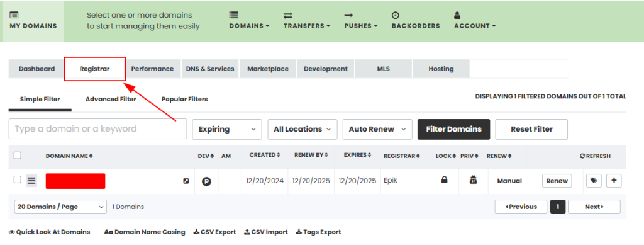Click the CSV Export link

[214, 232]
